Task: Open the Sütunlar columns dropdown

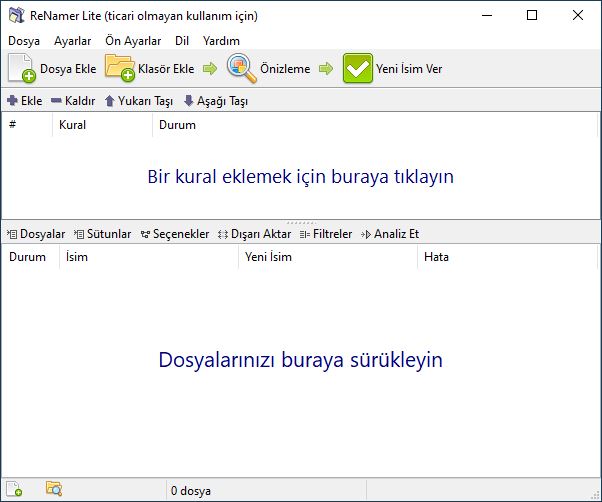Action: coord(103,234)
